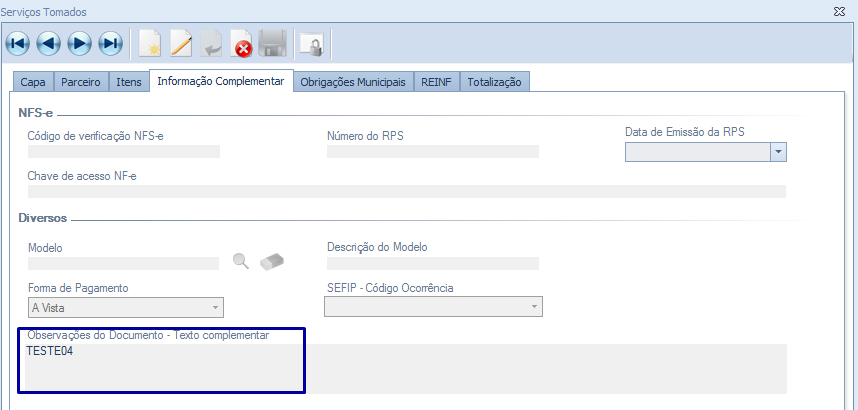Edit the record with the pencil icon
This screenshot has width=858, height=410.
(181, 44)
